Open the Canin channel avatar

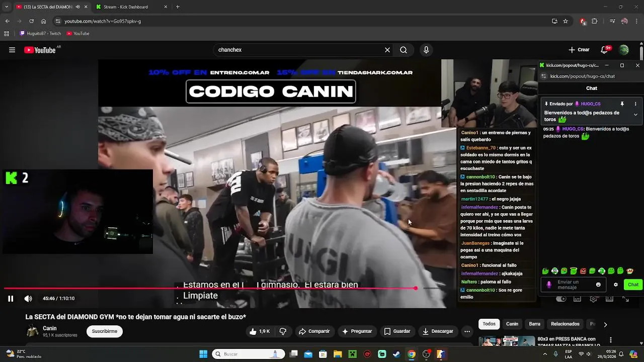pos(32,331)
